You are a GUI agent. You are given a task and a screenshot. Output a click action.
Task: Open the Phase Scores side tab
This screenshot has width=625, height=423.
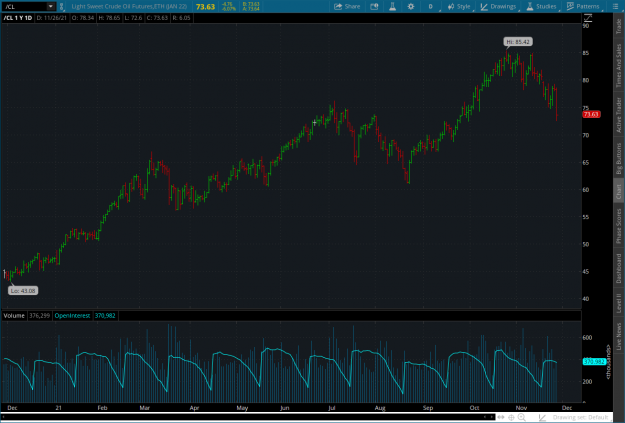pyautogui.click(x=619, y=226)
